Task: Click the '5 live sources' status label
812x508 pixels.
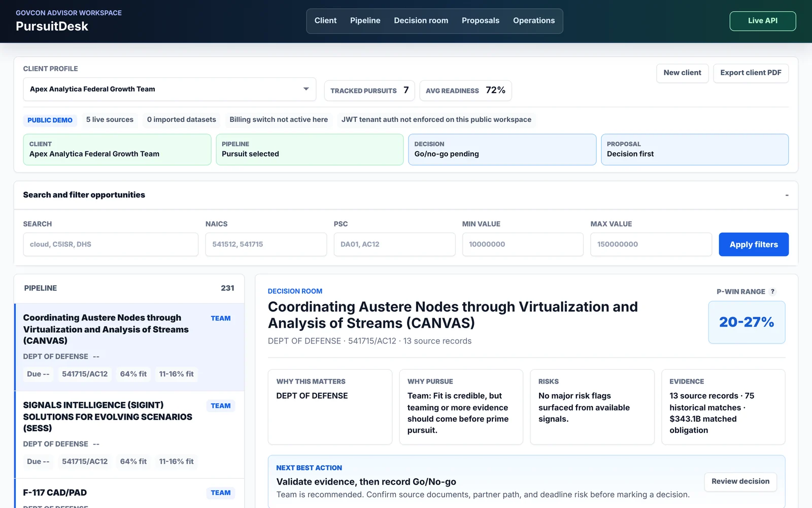Action: pos(110,120)
